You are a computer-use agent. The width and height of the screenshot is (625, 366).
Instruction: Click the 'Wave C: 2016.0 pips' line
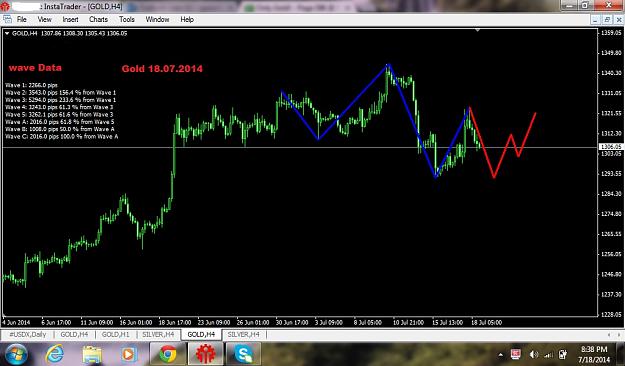(x=61, y=137)
